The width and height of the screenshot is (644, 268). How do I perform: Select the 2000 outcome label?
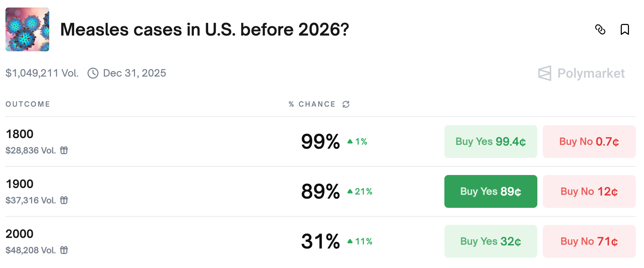pyautogui.click(x=20, y=234)
